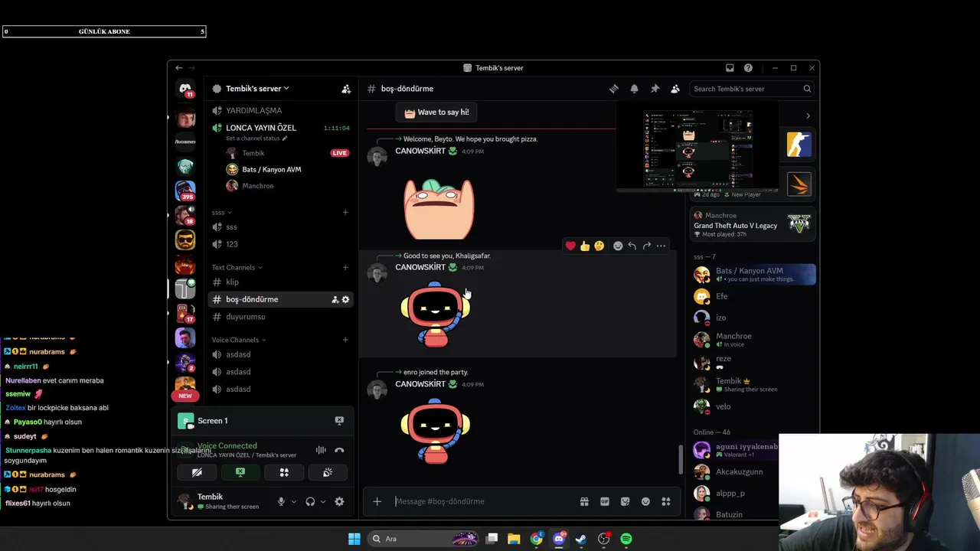Open Bats / Kanyon AVM member profile
Viewport: 980px width, 551px height.
[754, 274]
